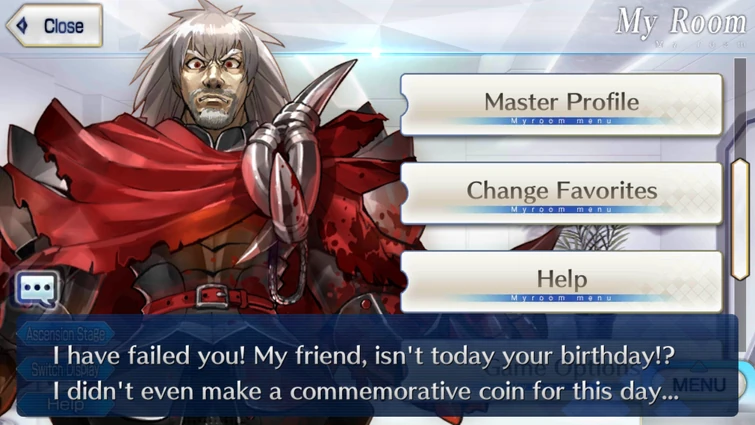Advance the birthday dialogue text box
The image size is (755, 425).
click(377, 366)
